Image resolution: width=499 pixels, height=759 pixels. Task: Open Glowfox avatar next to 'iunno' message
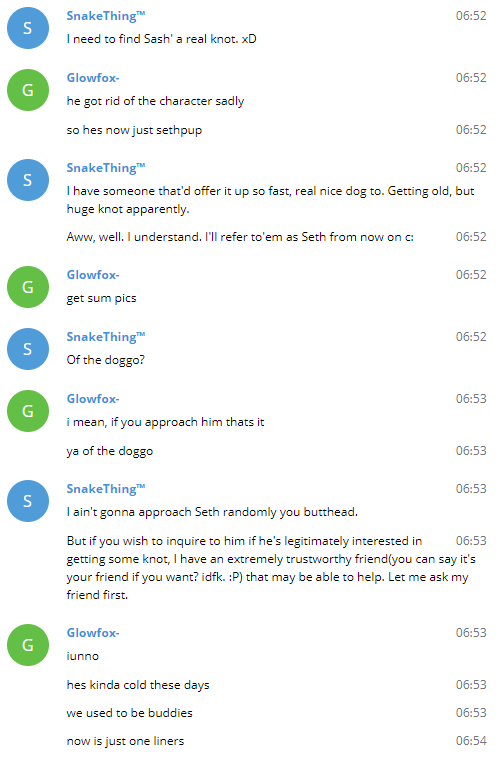(28, 645)
